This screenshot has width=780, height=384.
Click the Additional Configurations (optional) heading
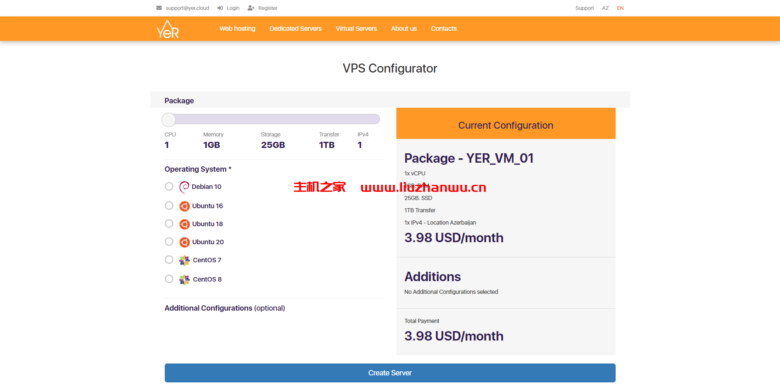(225, 308)
